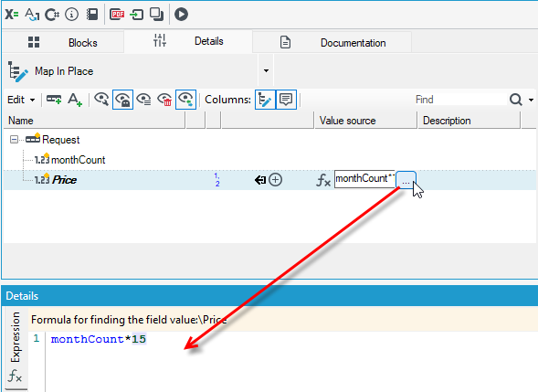
Task: Toggle the eye with green arrow icon
Action: [185, 100]
